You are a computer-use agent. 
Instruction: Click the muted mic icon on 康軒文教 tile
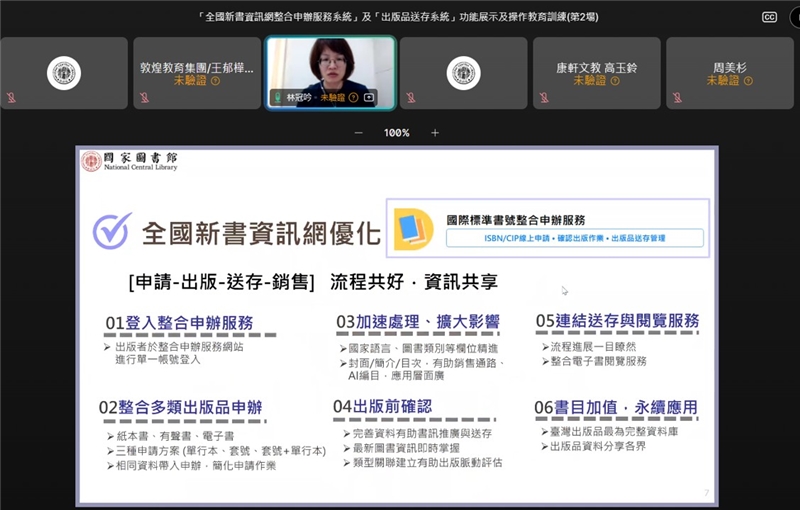coord(543,98)
